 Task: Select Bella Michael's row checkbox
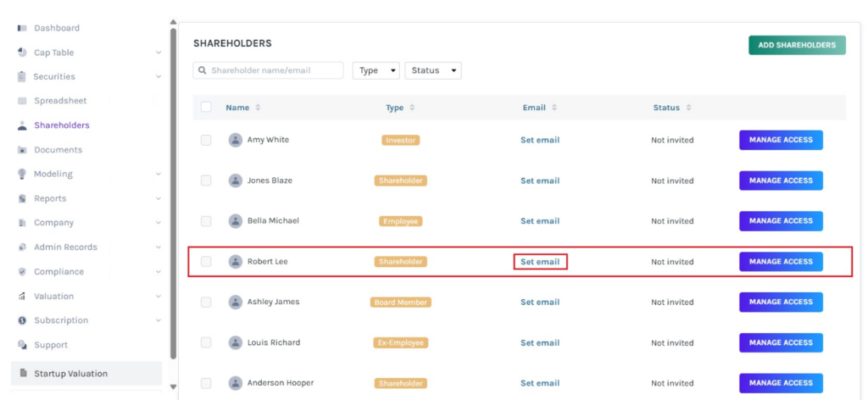(206, 221)
